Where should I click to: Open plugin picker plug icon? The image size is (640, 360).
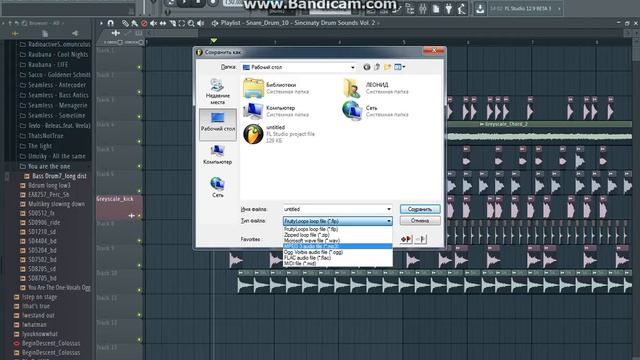coord(449,8)
